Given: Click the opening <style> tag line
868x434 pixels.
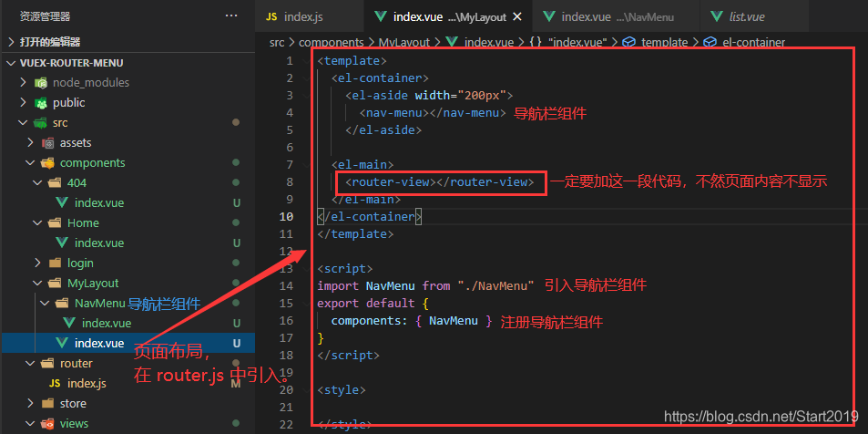Looking at the screenshot, I should (342, 390).
